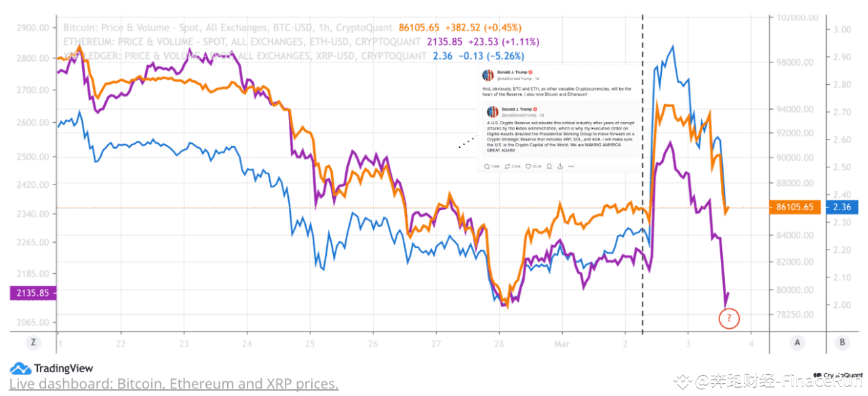Click the Mar label on the time axis
The image size is (868, 396).
pyautogui.click(x=562, y=344)
